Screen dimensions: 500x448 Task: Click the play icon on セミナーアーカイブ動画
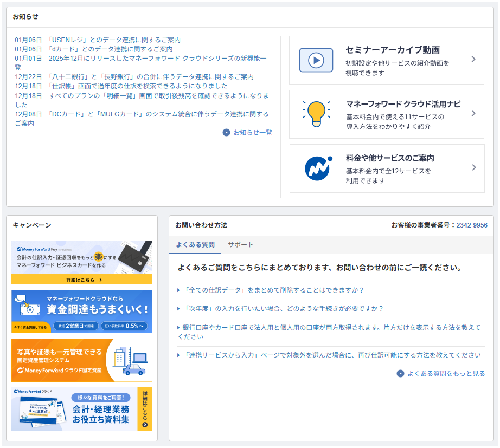[315, 60]
